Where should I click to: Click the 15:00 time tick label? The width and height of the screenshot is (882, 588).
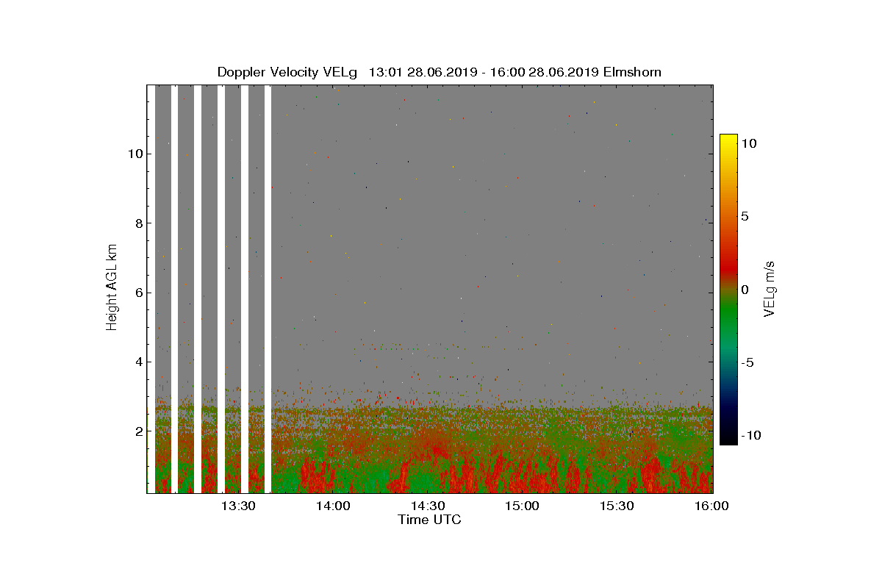(x=523, y=506)
